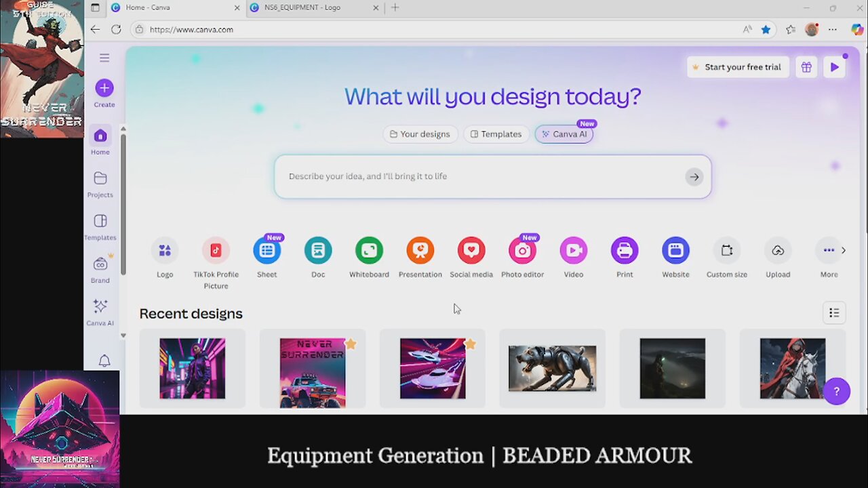Create a new Logo design

pos(165,258)
